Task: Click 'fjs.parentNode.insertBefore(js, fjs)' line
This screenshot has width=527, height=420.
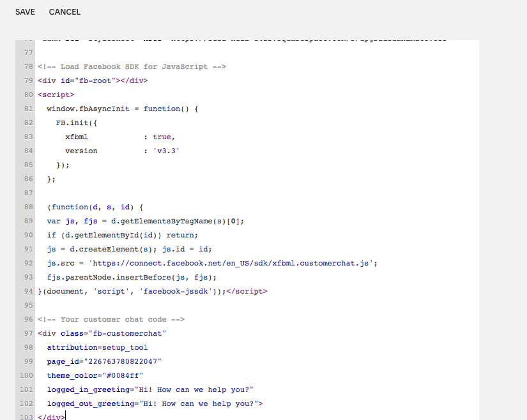Action: pyautogui.click(x=132, y=278)
